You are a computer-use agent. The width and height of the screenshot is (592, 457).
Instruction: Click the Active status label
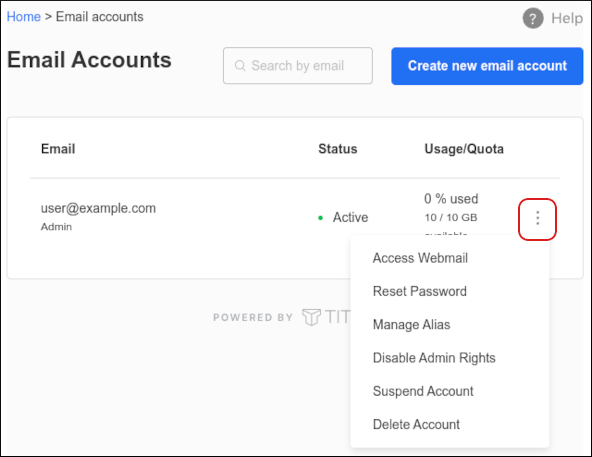click(350, 217)
